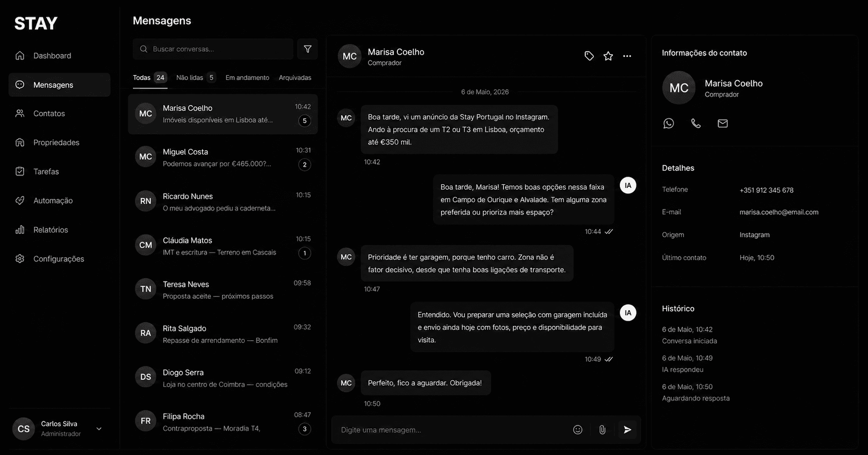This screenshot has width=868, height=455.
Task: Show the Em andamento conversations
Action: 247,78
